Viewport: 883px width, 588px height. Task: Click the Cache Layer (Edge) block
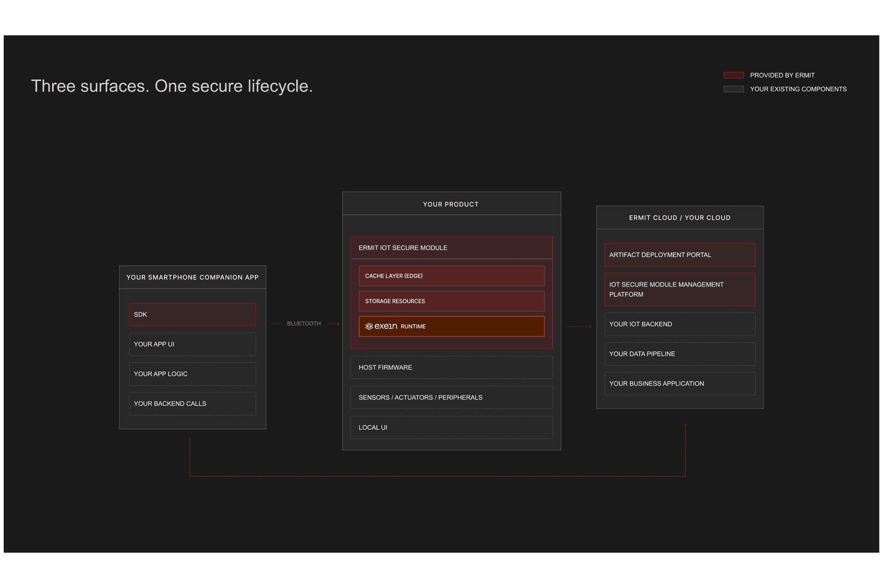[x=451, y=276]
